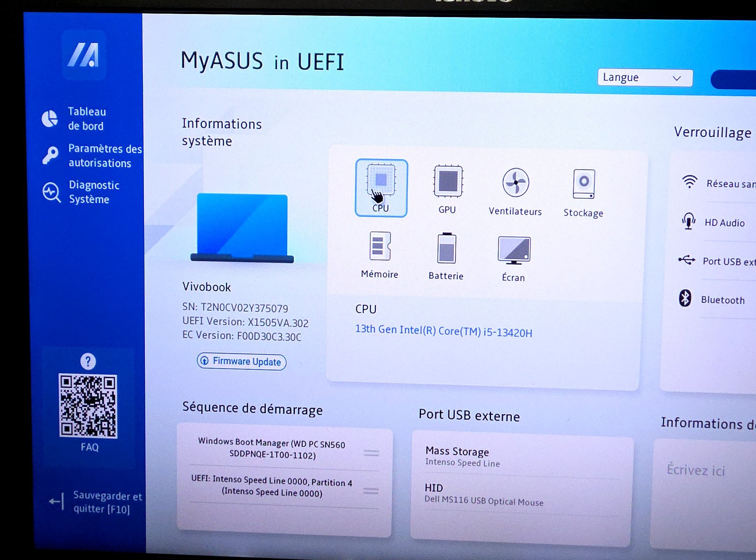Click the Port USB externe heading

(x=469, y=415)
